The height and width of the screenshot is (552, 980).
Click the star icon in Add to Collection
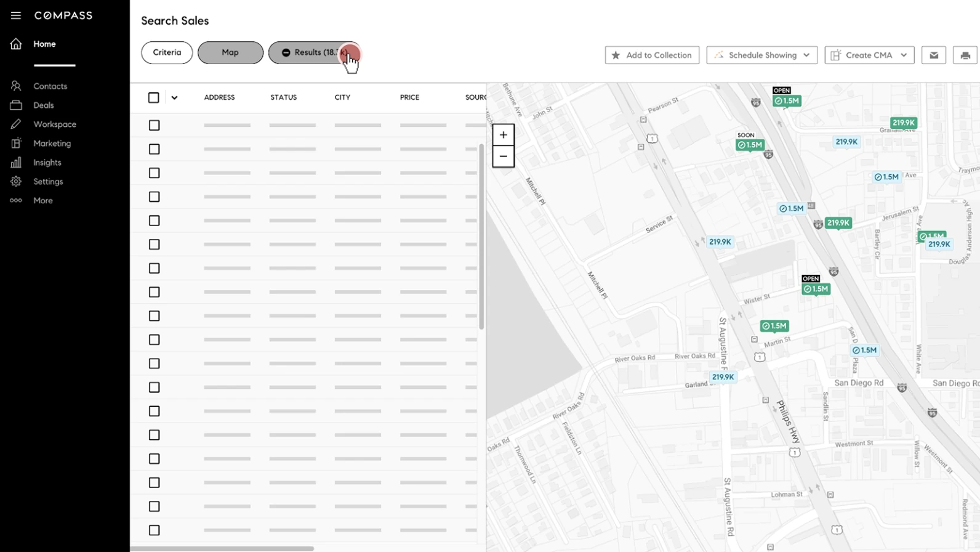click(616, 55)
